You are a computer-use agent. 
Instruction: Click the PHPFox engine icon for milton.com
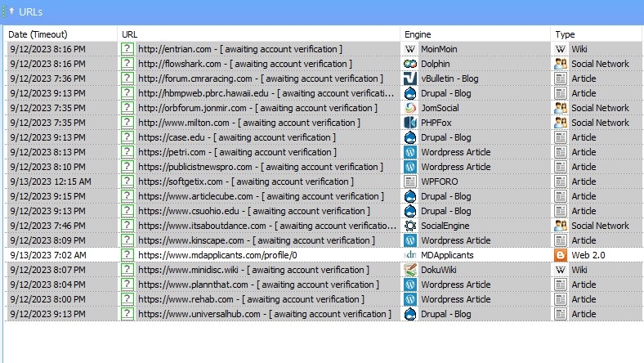click(x=410, y=123)
